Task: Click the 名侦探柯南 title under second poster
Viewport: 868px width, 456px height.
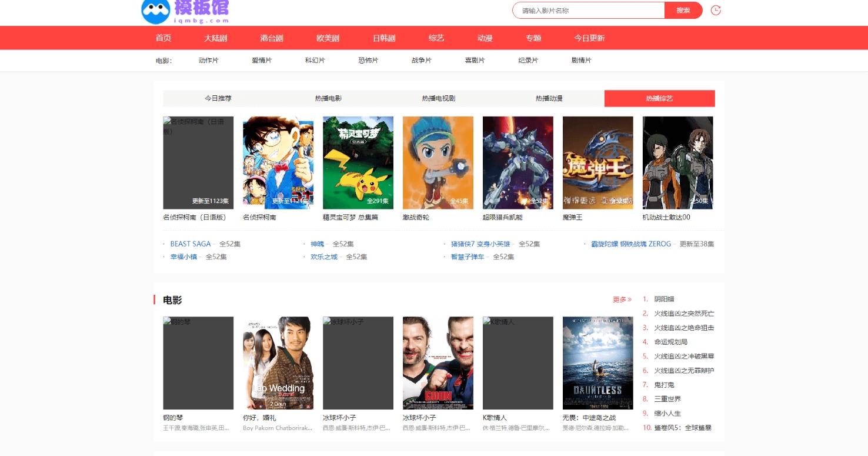Action: [x=259, y=217]
